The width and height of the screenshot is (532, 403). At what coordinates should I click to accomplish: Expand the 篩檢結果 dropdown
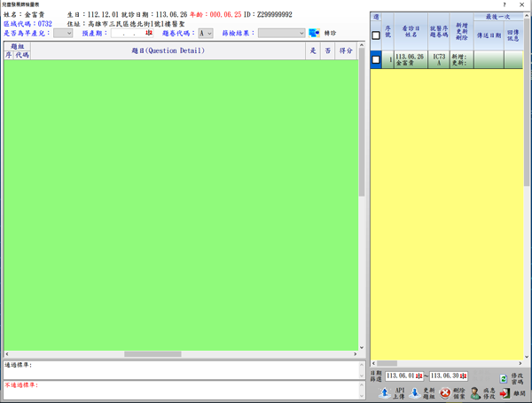click(x=281, y=33)
